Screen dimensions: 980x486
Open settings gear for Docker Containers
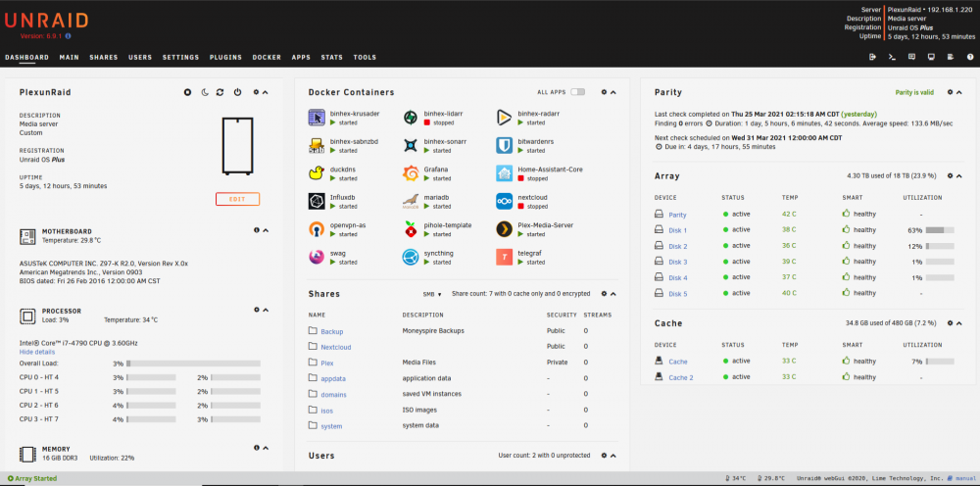pyautogui.click(x=604, y=92)
